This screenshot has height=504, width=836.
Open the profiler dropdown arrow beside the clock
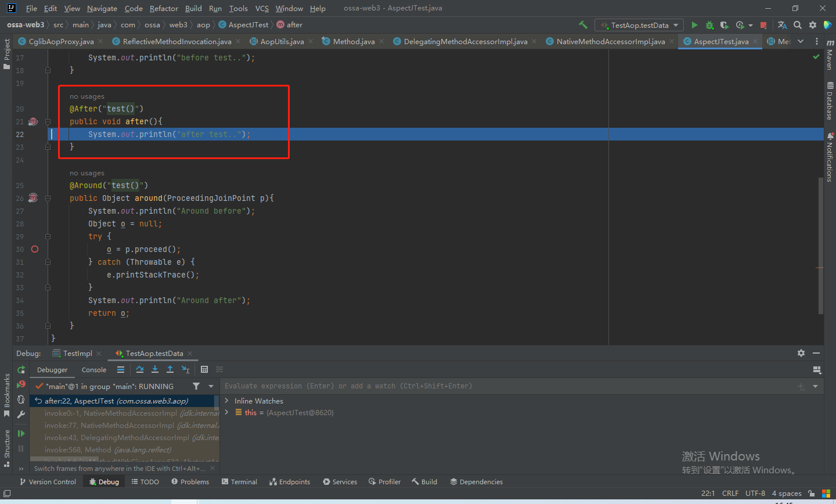[750, 26]
